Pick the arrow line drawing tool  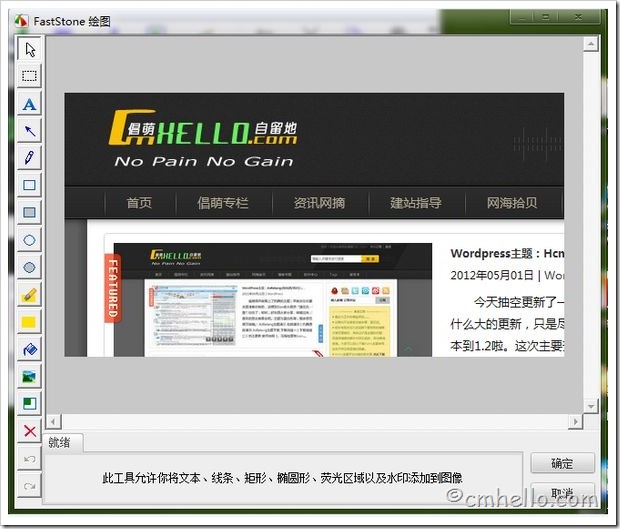[29, 131]
